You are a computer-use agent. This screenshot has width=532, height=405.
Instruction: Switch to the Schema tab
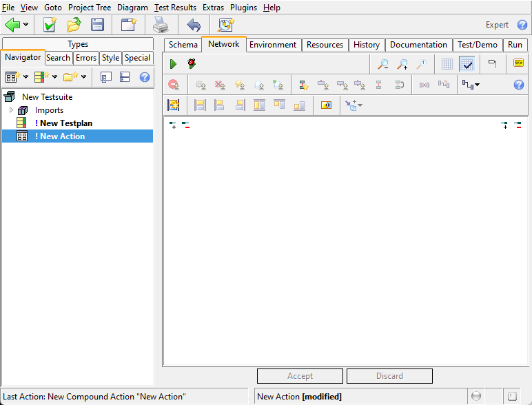[x=183, y=45]
